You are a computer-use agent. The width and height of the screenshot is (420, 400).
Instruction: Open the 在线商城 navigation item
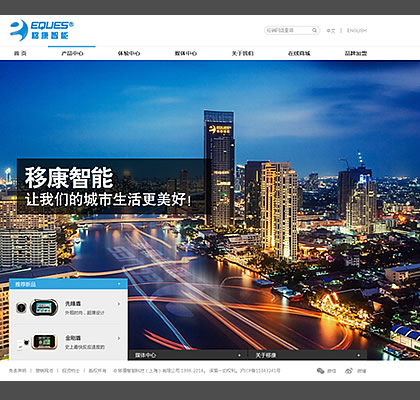tap(299, 53)
